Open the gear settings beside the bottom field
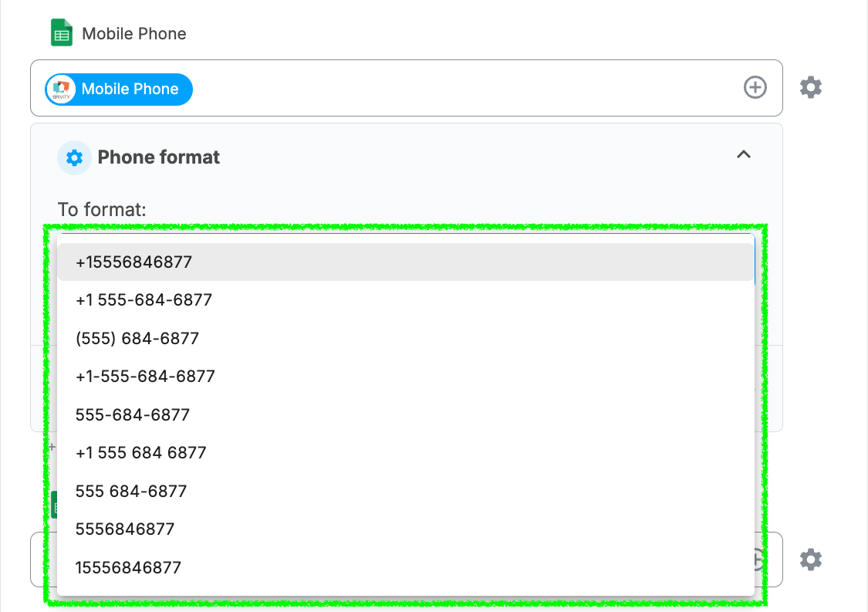Image resolution: width=868 pixels, height=612 pixels. 810,560
